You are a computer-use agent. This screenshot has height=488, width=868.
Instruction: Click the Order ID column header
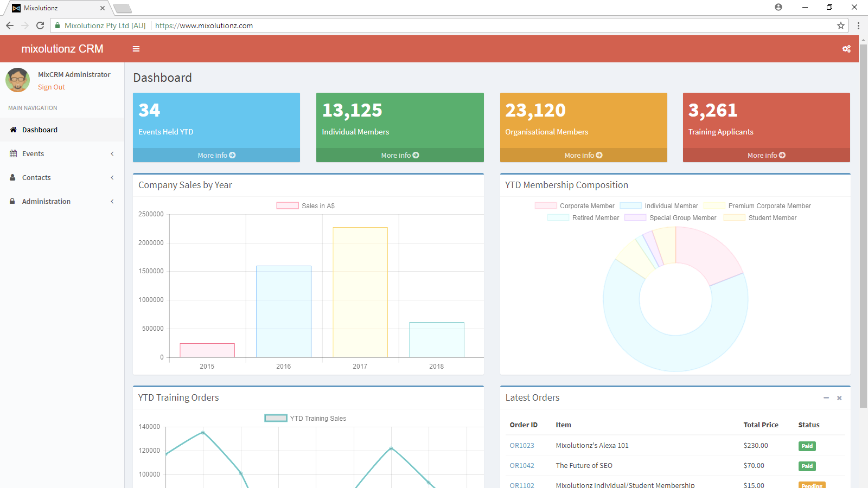point(524,425)
